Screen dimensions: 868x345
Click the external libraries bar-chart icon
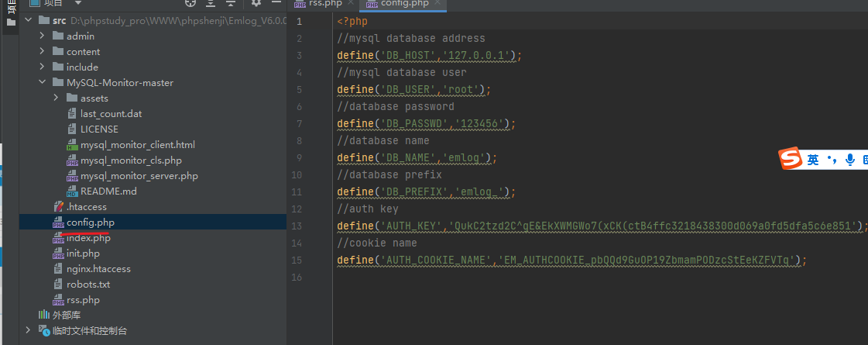click(43, 315)
